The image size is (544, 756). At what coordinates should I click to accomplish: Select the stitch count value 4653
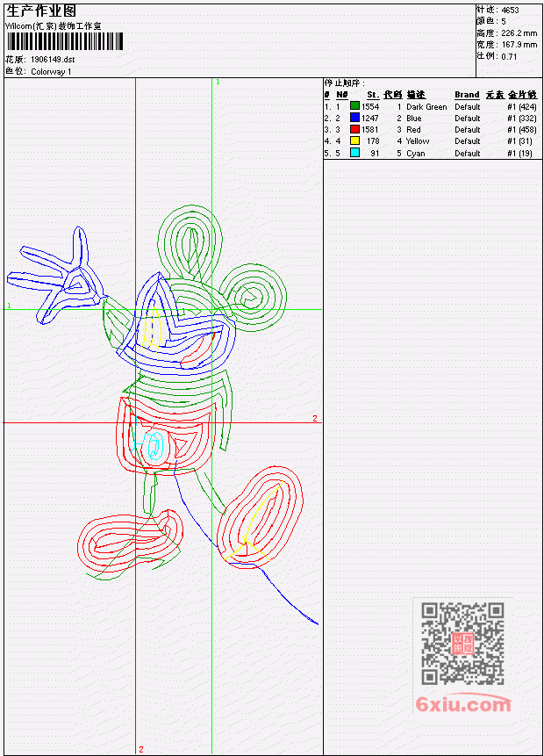(x=510, y=10)
